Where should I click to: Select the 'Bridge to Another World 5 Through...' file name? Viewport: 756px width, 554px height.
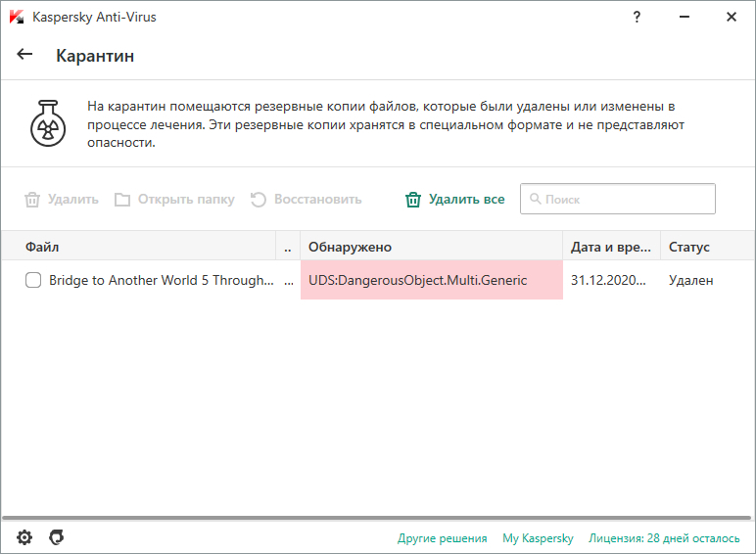coord(162,280)
